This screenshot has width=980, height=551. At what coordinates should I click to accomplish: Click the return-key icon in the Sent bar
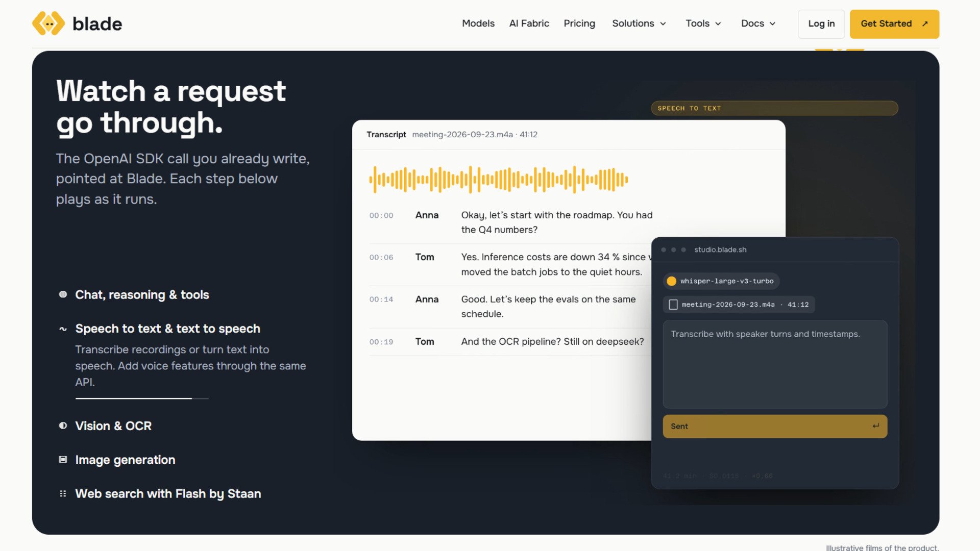click(x=876, y=426)
